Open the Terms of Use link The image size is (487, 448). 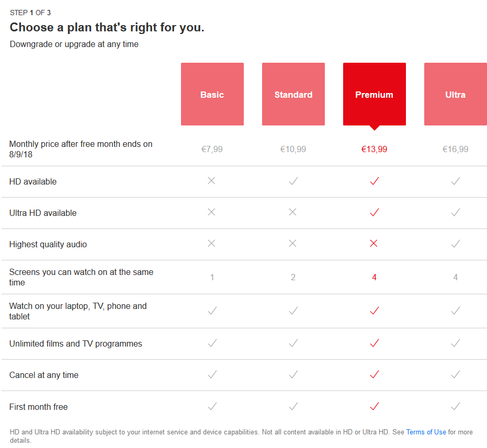click(426, 432)
